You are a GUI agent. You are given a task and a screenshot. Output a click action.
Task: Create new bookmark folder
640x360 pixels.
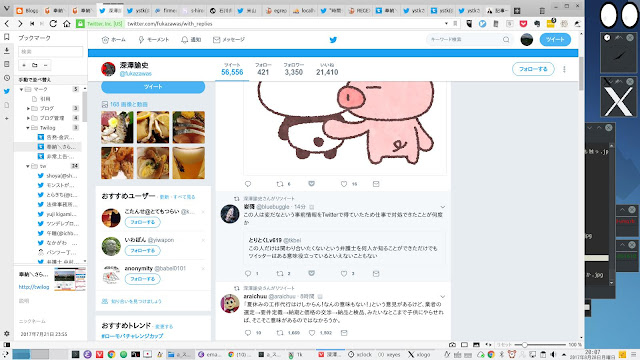tap(35, 65)
